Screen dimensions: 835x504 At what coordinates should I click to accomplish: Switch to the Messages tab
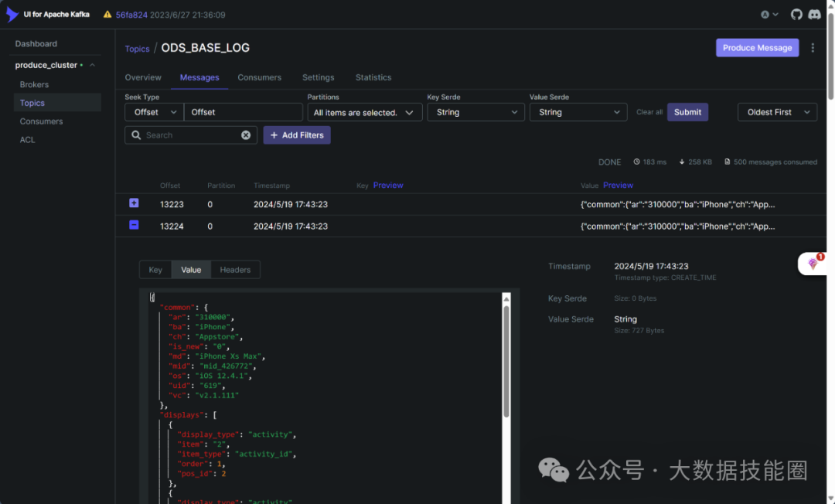coord(199,77)
